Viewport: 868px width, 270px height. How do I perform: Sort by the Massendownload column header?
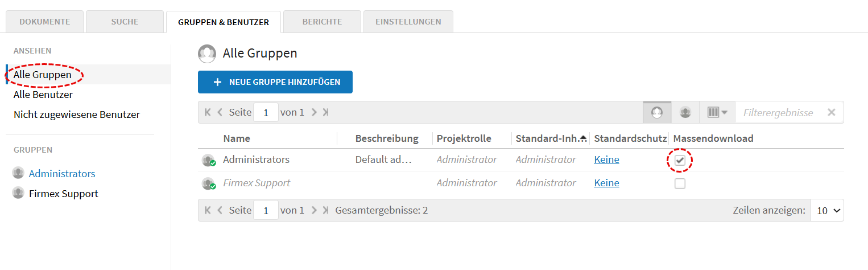(713, 138)
